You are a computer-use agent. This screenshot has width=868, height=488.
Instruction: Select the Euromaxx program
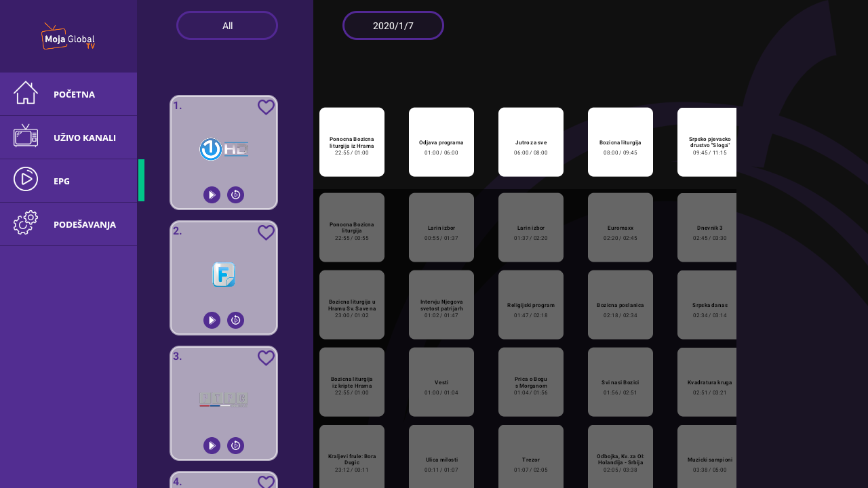coord(620,228)
